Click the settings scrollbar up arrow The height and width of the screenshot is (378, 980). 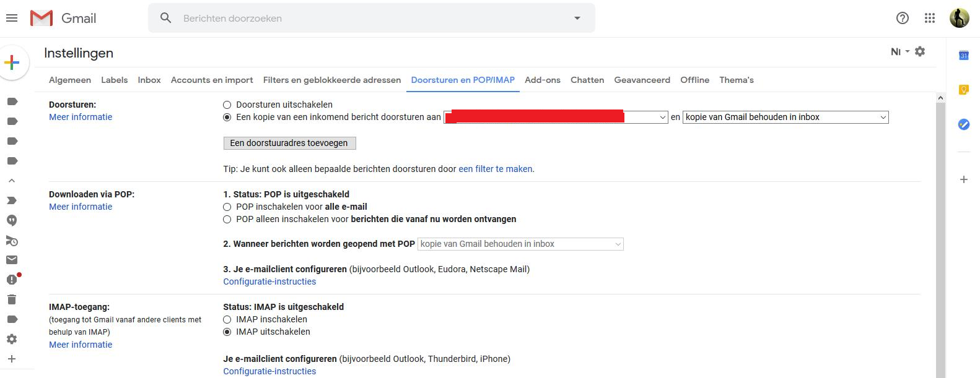pos(940,98)
